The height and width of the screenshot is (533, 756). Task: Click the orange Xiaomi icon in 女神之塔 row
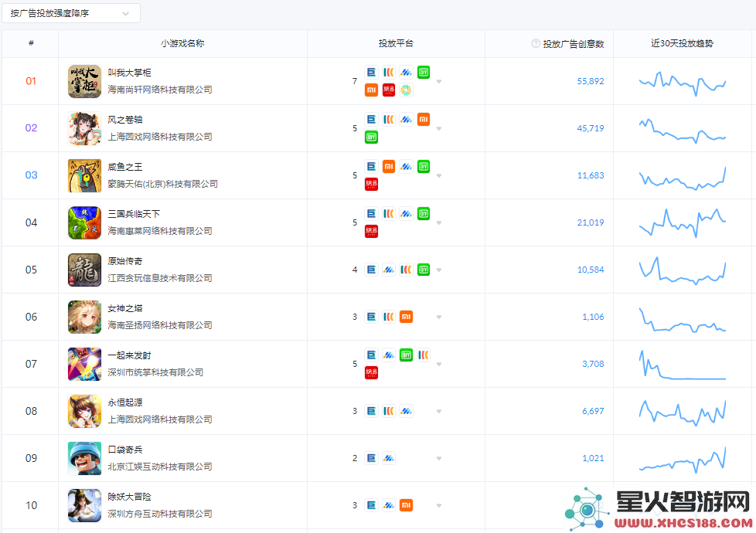406,317
